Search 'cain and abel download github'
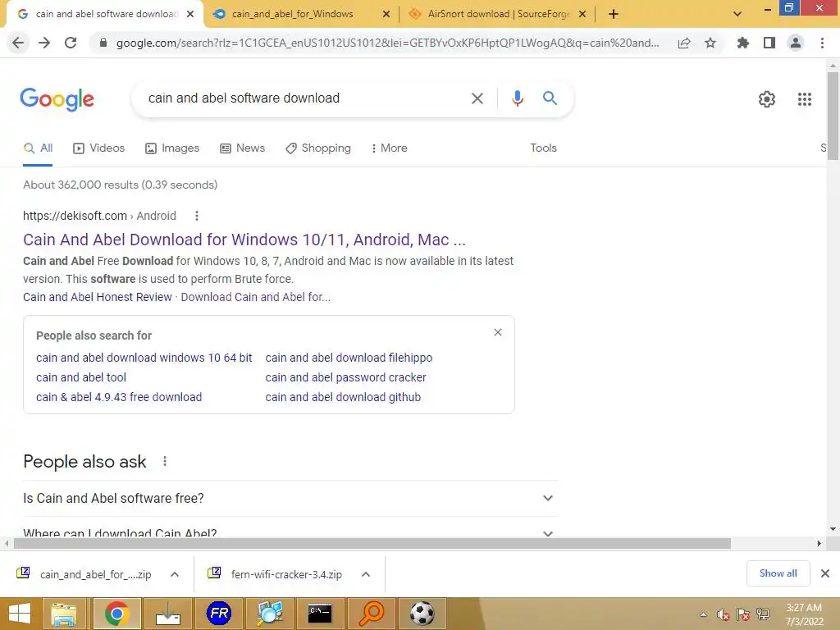The image size is (840, 630). click(x=343, y=398)
